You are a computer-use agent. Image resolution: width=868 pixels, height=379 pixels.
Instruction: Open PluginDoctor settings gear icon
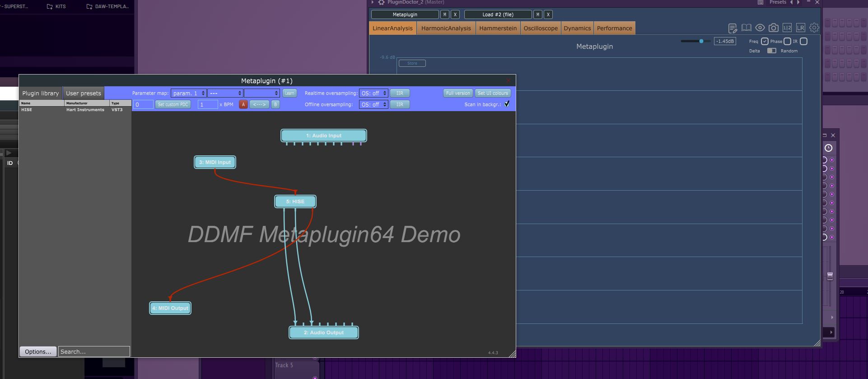click(814, 28)
